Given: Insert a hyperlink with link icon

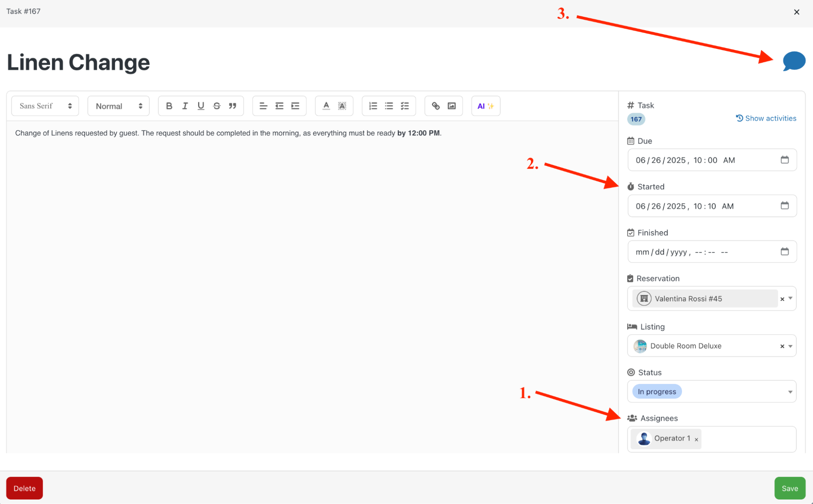Looking at the screenshot, I should (436, 106).
